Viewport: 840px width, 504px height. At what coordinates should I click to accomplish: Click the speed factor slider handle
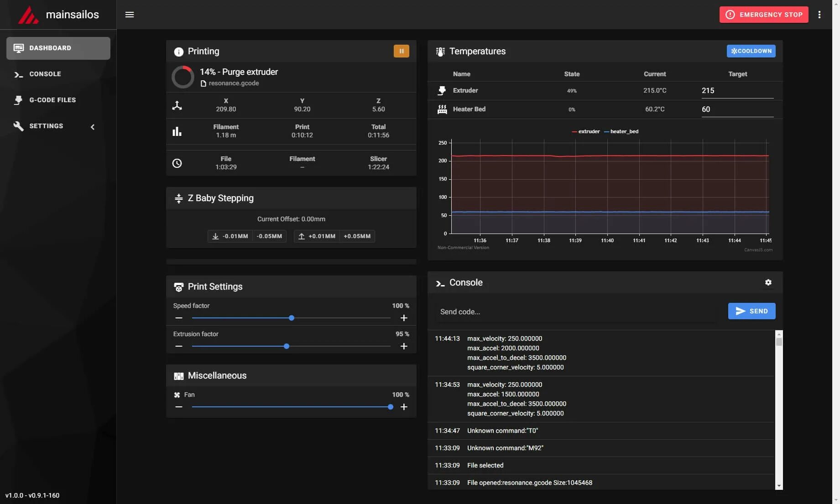pyautogui.click(x=292, y=318)
